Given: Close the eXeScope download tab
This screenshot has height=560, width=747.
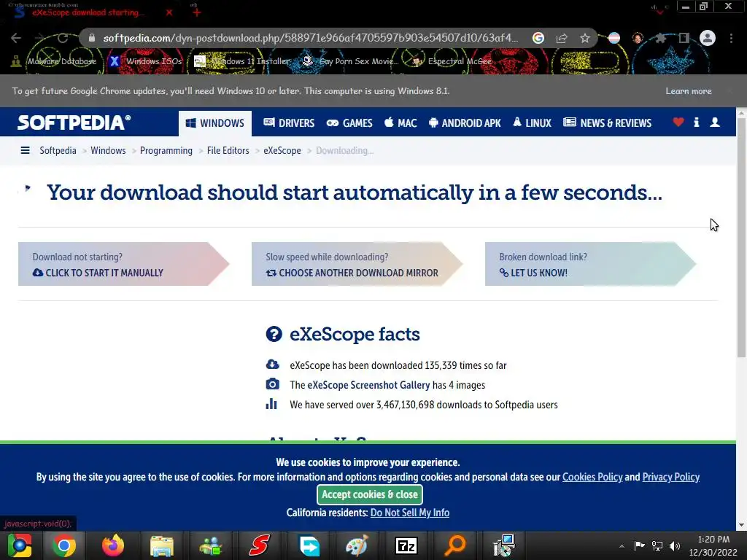Looking at the screenshot, I should [x=169, y=12].
